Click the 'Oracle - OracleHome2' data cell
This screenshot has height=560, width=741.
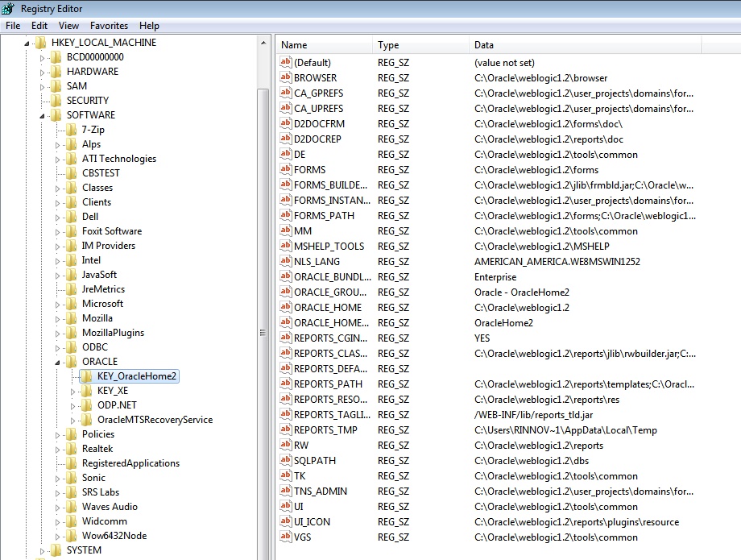pyautogui.click(x=522, y=292)
